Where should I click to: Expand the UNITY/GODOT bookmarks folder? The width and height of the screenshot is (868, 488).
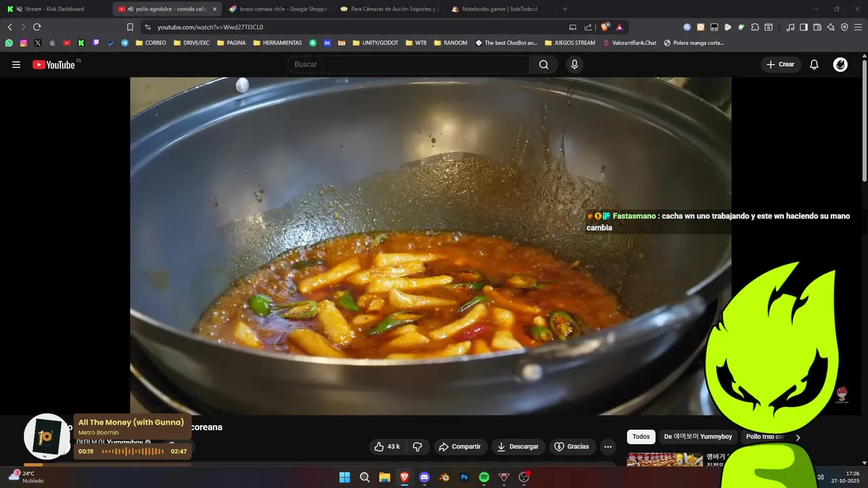[375, 43]
